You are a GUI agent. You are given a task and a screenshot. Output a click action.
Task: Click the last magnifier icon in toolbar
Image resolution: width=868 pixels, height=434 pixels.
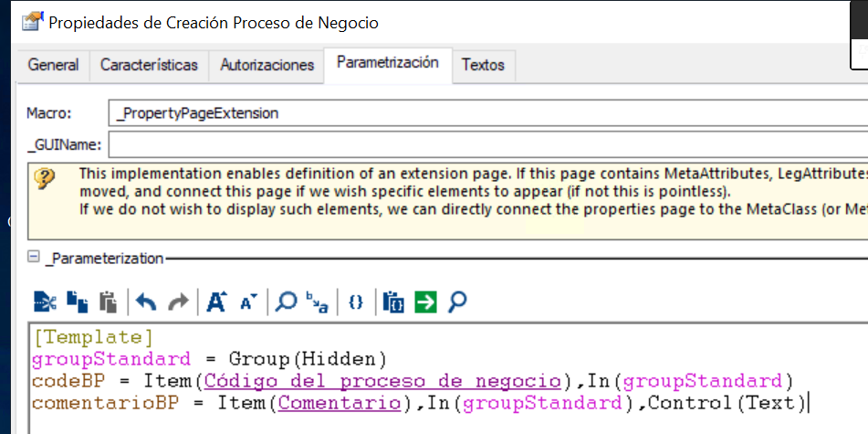pos(457,302)
